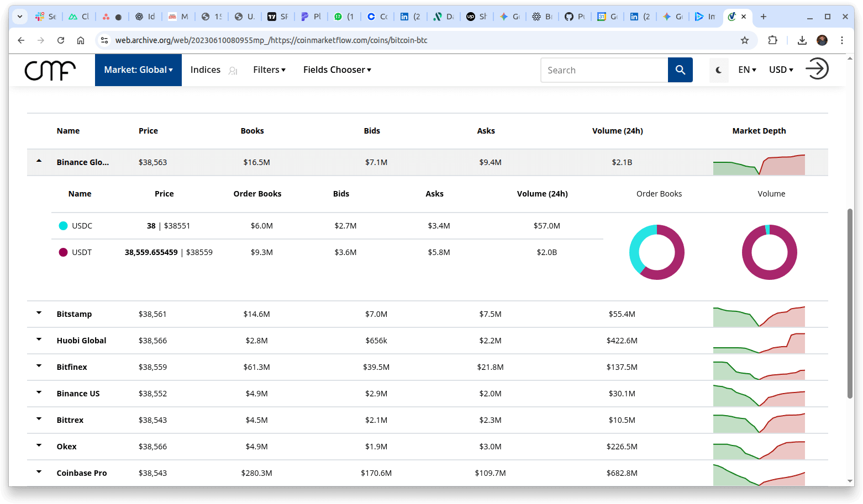
Task: Sort by Volume (24h) column header
Action: tap(617, 131)
